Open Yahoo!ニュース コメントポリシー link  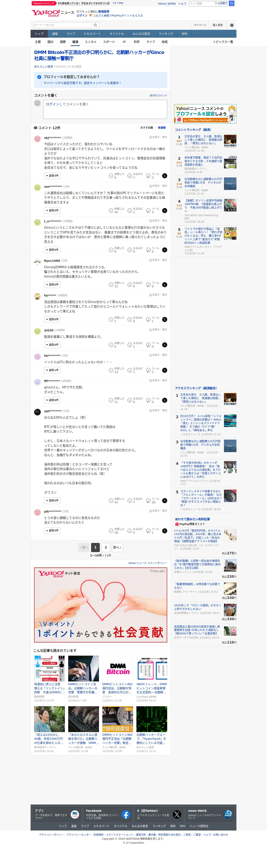(148, 563)
